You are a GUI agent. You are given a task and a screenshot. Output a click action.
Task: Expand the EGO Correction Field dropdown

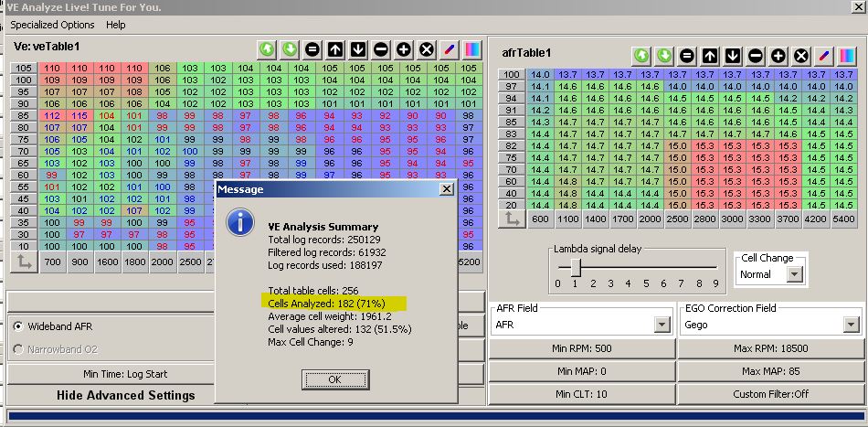click(x=851, y=325)
